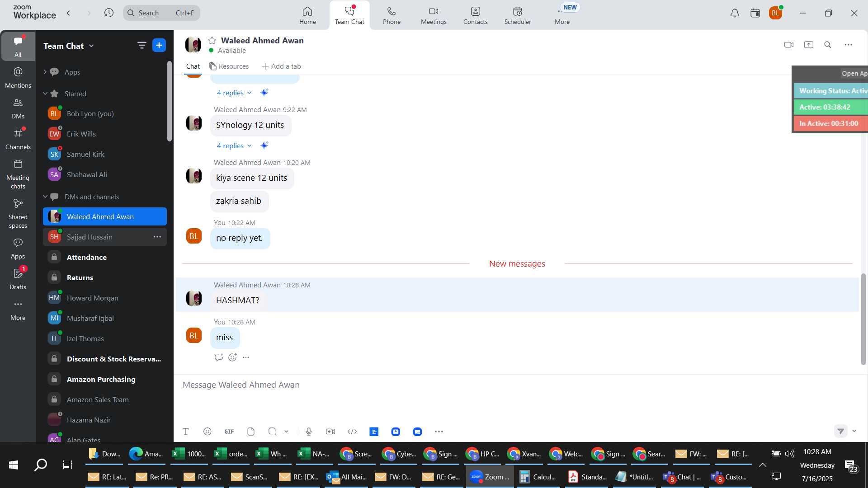This screenshot has height=488, width=868.
Task: Switch to the Contacts tab
Action: click(x=475, y=15)
